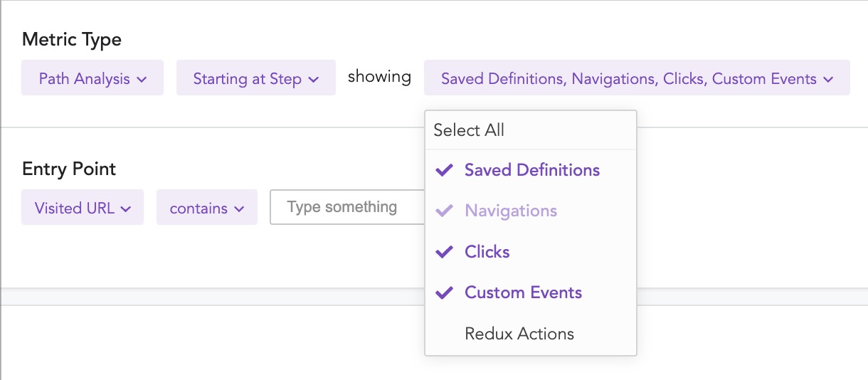
Task: Uncheck the Saved Definitions option
Action: pyautogui.click(x=531, y=170)
